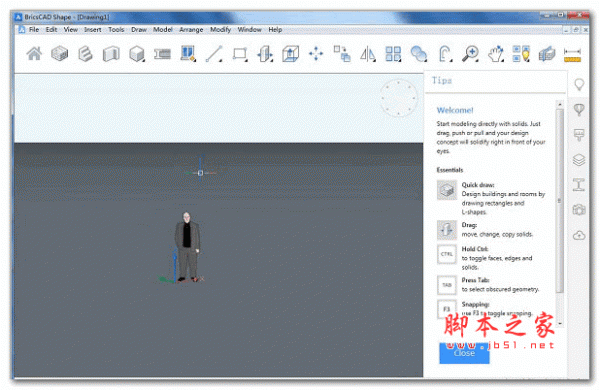Screen dimensions: 600x390
Task: Click the cloud upload side icon
Action: pyautogui.click(x=579, y=235)
